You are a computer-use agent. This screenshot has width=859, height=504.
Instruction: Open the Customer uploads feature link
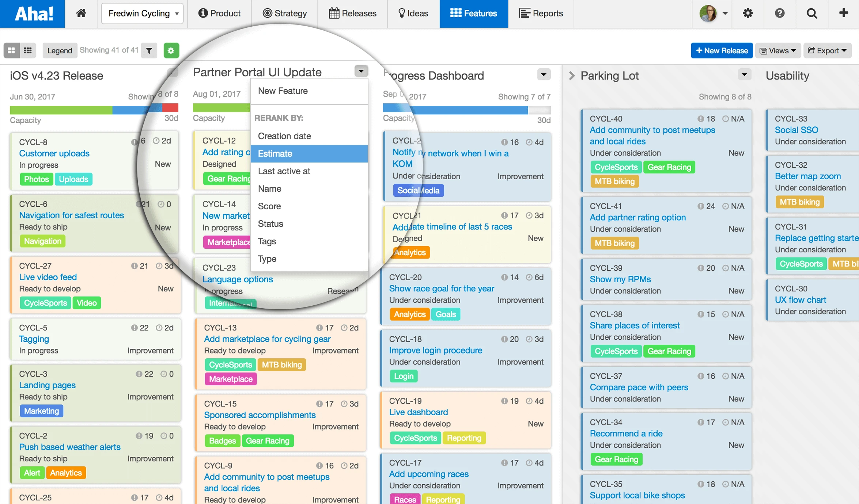54,153
